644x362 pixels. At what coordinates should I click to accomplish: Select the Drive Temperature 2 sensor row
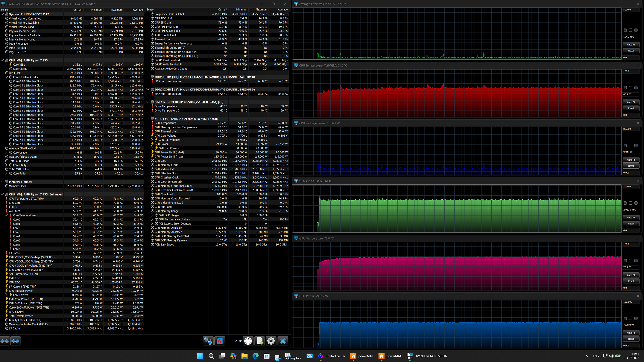point(219,110)
